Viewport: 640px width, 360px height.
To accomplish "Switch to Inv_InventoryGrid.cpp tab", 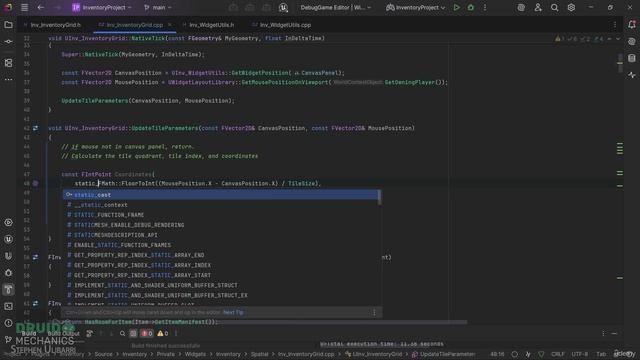I will click(x=134, y=25).
